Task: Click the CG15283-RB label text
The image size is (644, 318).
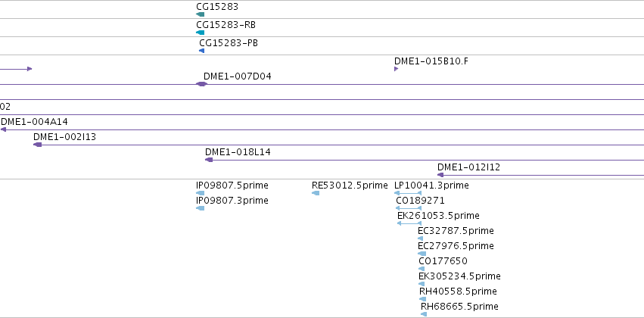Action: [226, 25]
